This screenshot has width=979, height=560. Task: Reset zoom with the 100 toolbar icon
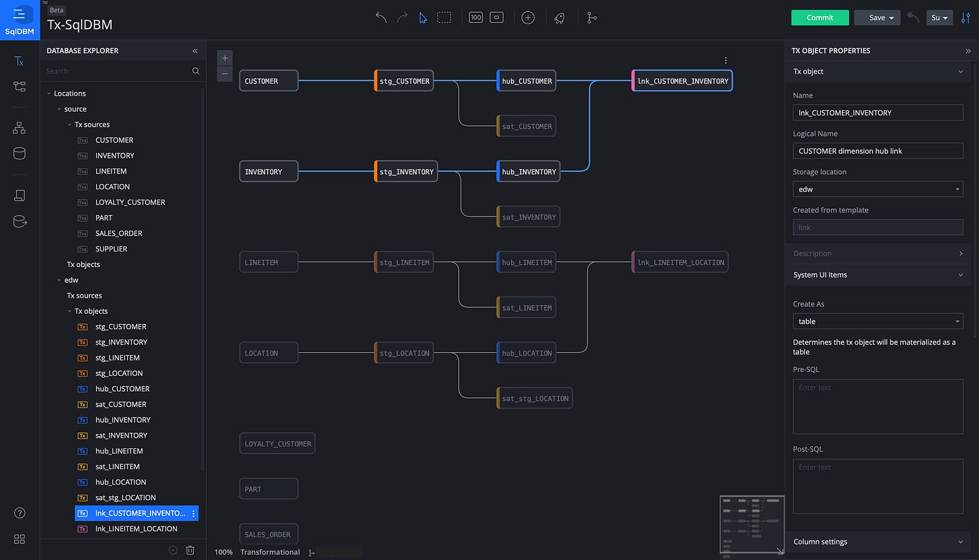(x=476, y=17)
